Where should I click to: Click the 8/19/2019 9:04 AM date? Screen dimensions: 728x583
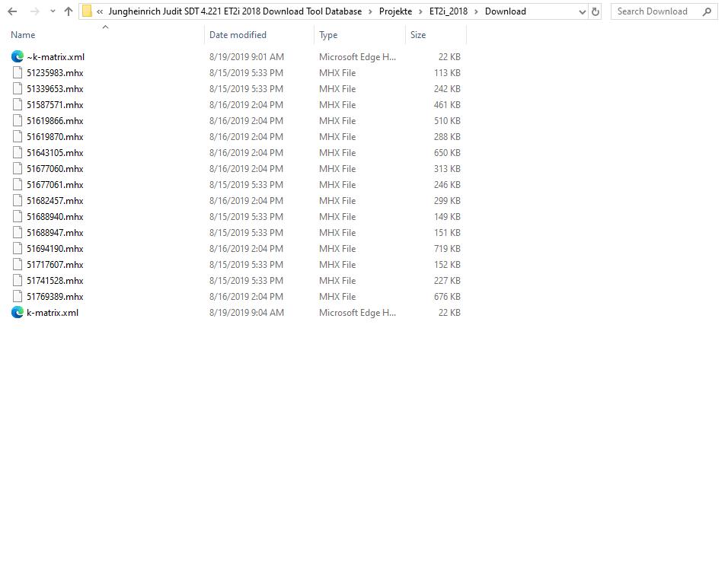pyautogui.click(x=247, y=313)
